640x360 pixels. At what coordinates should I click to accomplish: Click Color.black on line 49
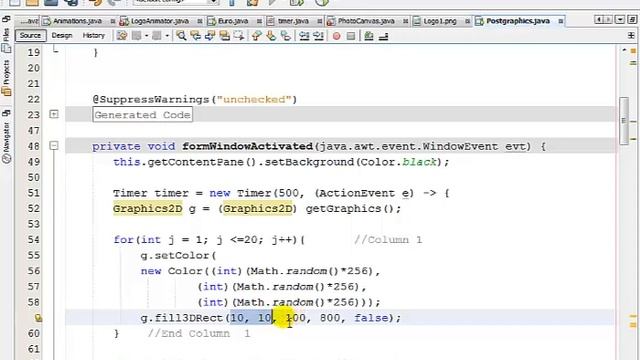point(398,162)
